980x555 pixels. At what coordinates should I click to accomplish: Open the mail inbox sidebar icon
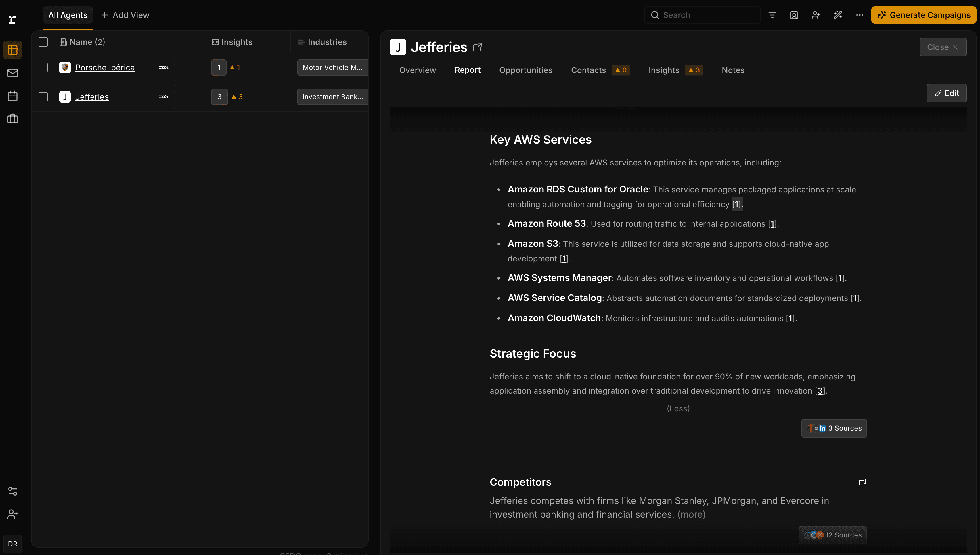13,73
